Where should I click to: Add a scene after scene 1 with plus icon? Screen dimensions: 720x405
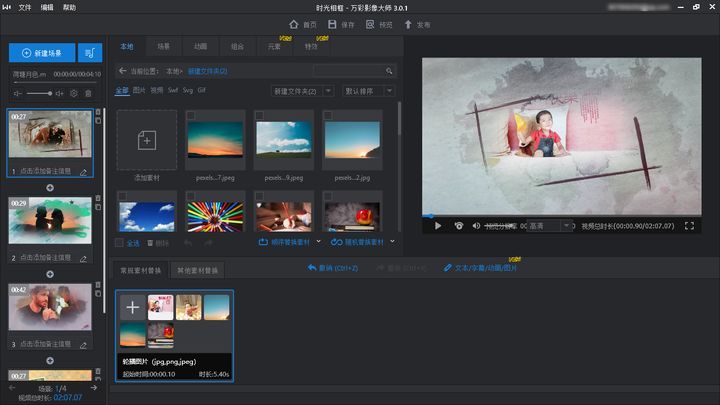(50, 188)
